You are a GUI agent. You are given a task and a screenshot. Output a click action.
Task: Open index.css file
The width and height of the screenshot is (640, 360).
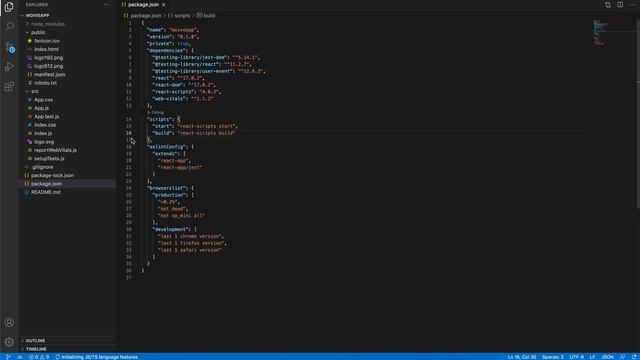[45, 125]
